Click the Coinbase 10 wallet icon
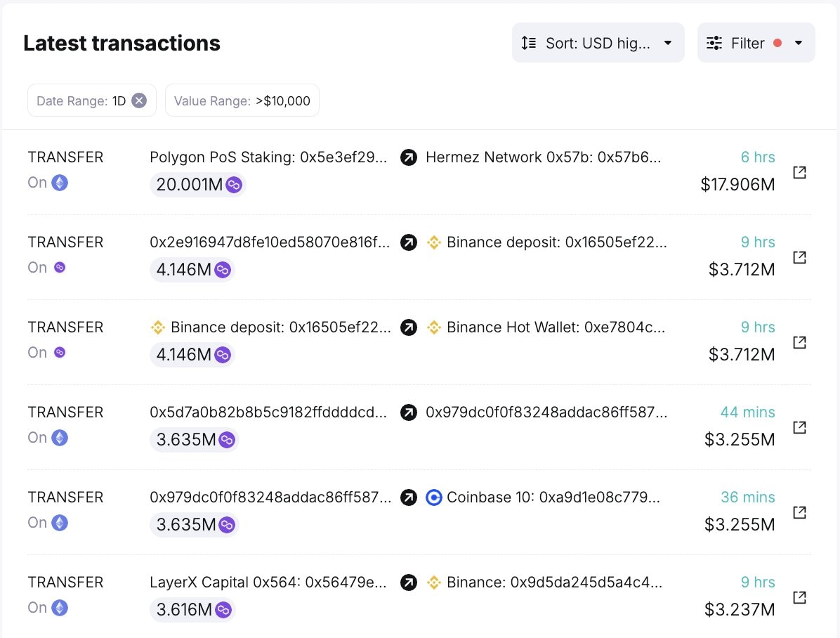 coord(434,497)
